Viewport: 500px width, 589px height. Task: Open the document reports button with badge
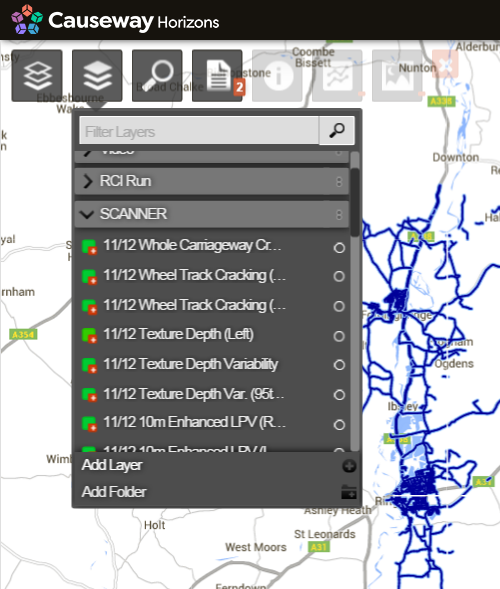[217, 76]
